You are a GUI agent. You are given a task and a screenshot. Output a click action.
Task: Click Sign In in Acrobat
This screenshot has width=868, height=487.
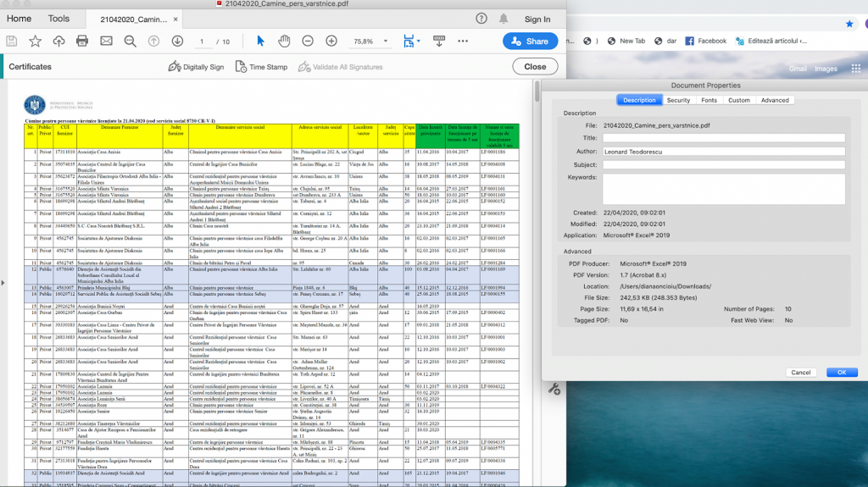537,19
